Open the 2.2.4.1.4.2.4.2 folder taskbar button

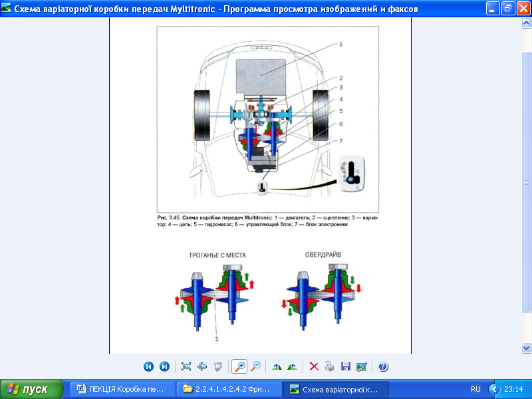tap(229, 389)
